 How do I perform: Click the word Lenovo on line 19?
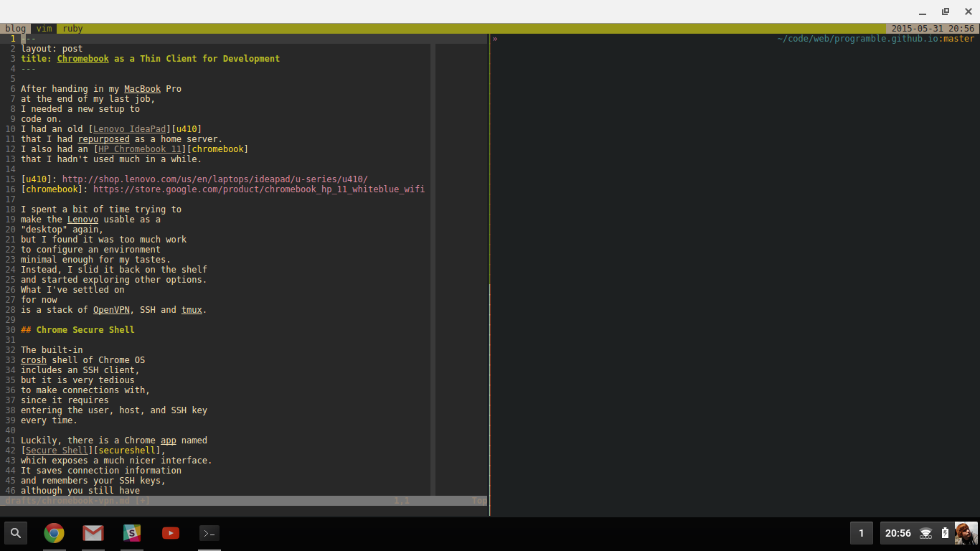coord(83,220)
